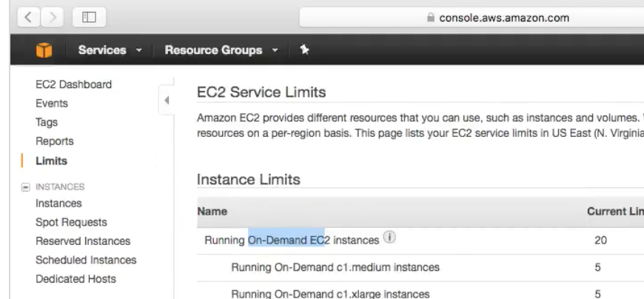Image resolution: width=644 pixels, height=299 pixels.
Task: Click the Name column header
Action: (212, 212)
